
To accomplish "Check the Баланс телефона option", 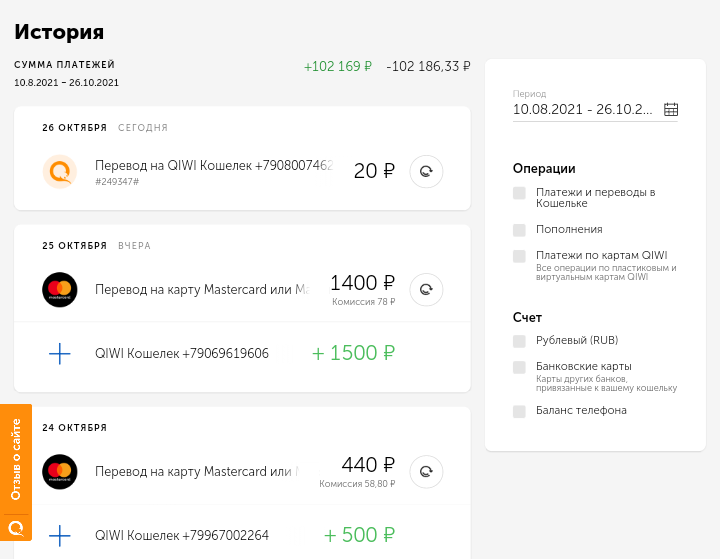I will pyautogui.click(x=519, y=410).
